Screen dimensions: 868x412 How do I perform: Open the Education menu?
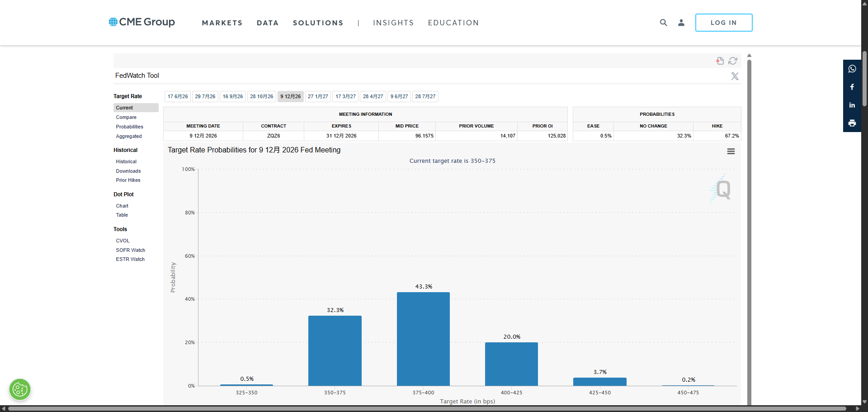453,23
